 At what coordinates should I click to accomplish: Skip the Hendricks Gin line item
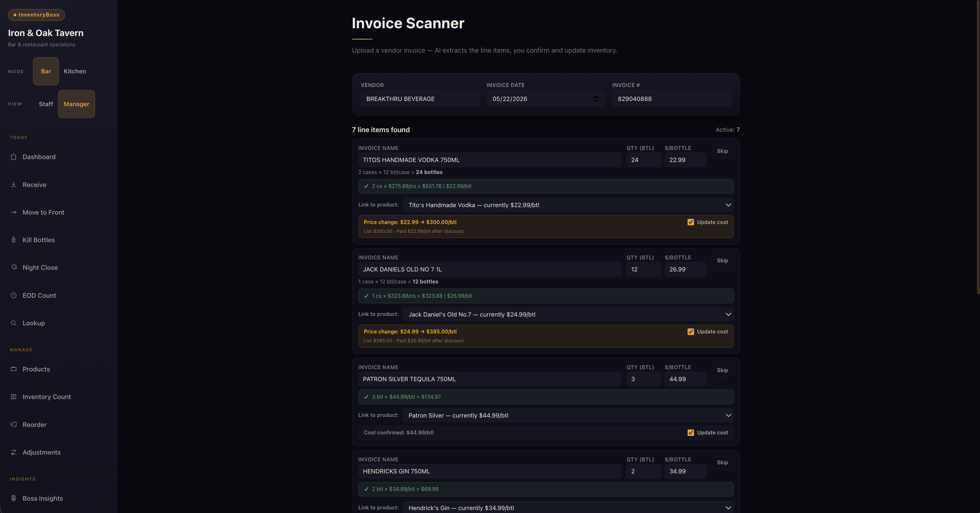click(722, 462)
